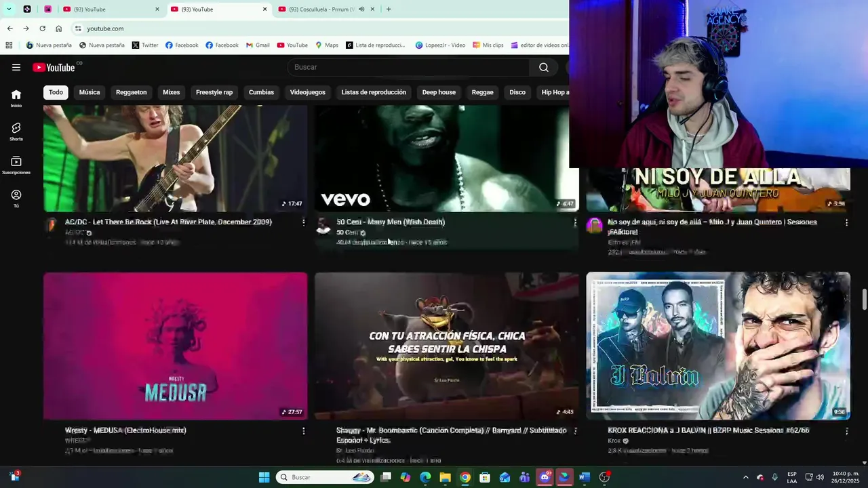
Task: Open Shorts from the sidebar
Action: click(x=16, y=131)
